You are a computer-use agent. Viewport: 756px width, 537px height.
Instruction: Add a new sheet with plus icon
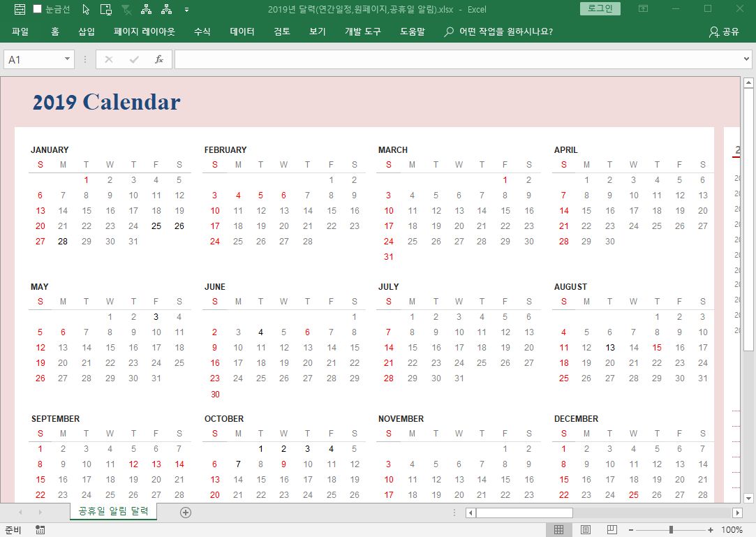(x=186, y=513)
